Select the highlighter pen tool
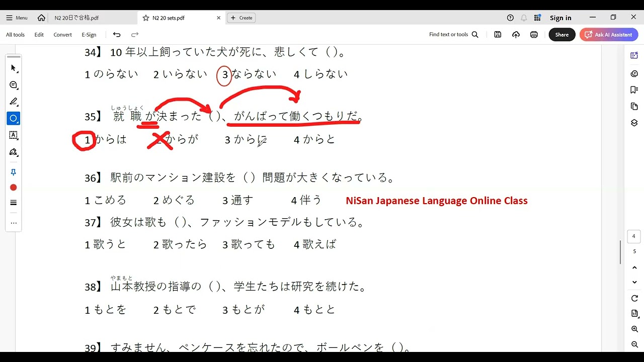644x362 pixels. tap(14, 102)
